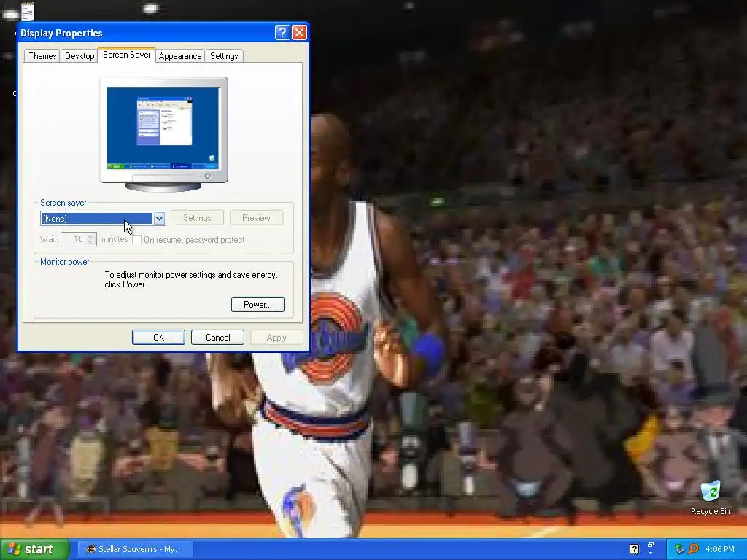Click the disabled screen saver Settings button
The width and height of the screenshot is (747, 560).
click(x=197, y=218)
